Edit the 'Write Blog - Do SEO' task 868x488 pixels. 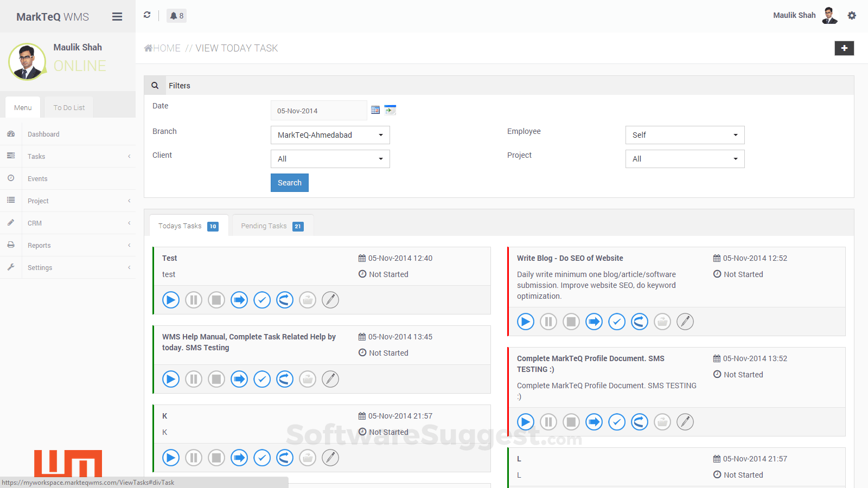(x=685, y=322)
